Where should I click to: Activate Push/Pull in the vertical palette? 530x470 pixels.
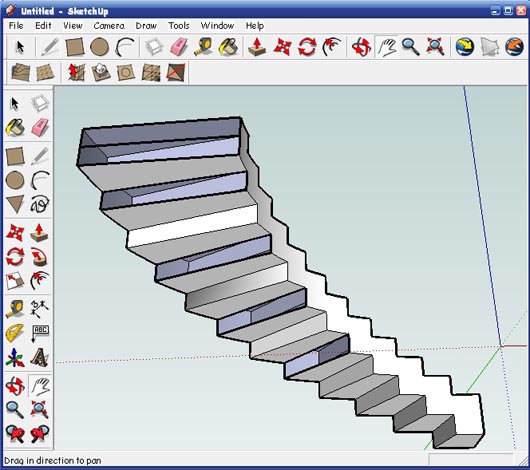click(x=40, y=233)
